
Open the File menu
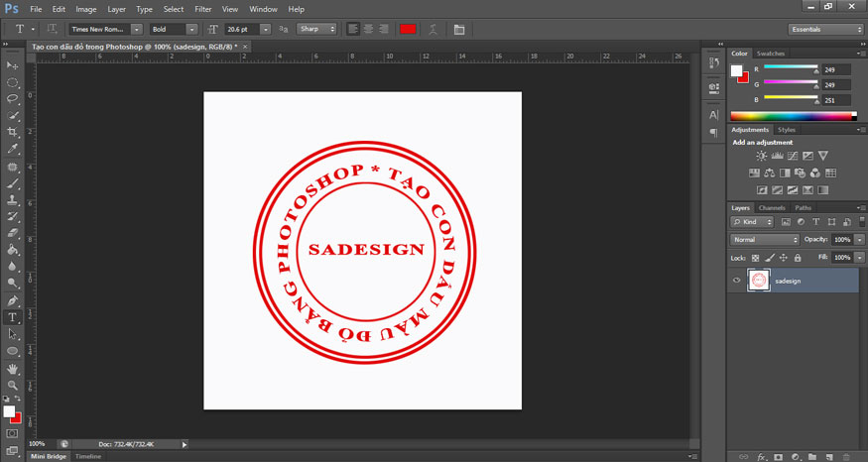coord(36,9)
